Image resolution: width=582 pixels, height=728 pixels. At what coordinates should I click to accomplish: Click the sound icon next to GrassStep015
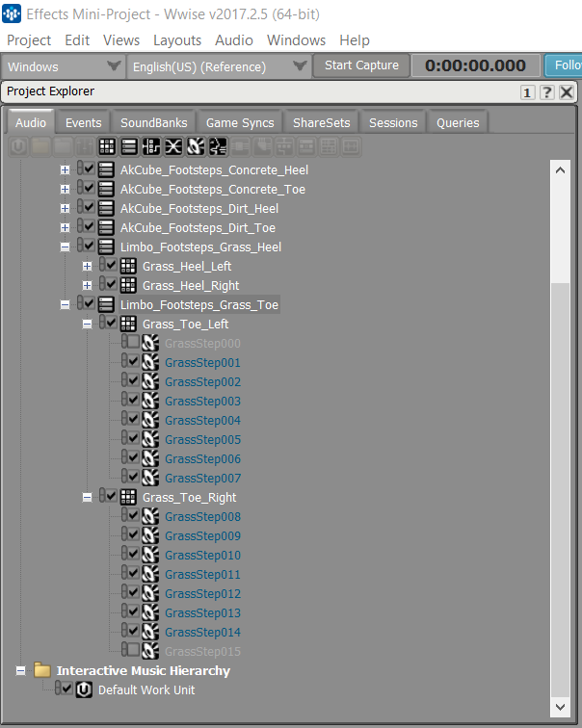[150, 651]
